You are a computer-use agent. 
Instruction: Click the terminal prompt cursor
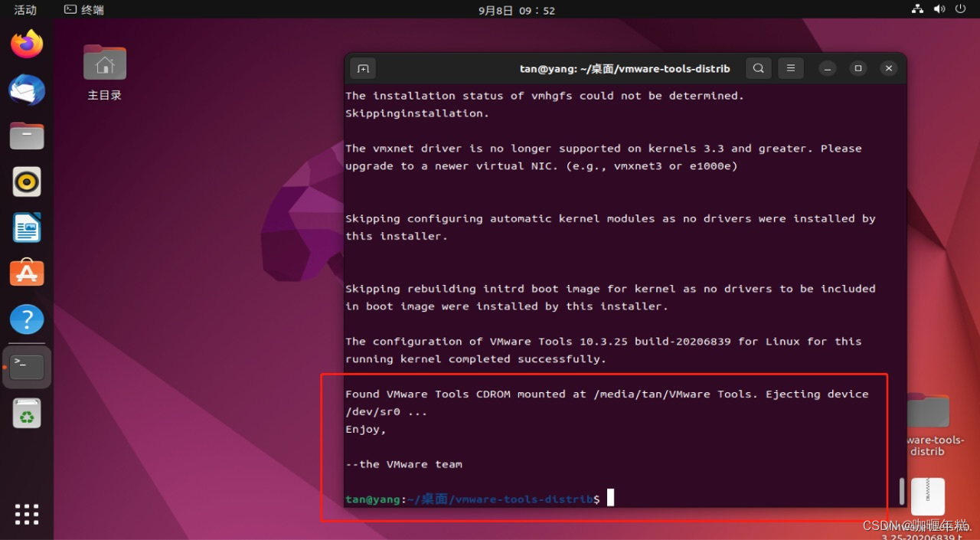click(610, 499)
